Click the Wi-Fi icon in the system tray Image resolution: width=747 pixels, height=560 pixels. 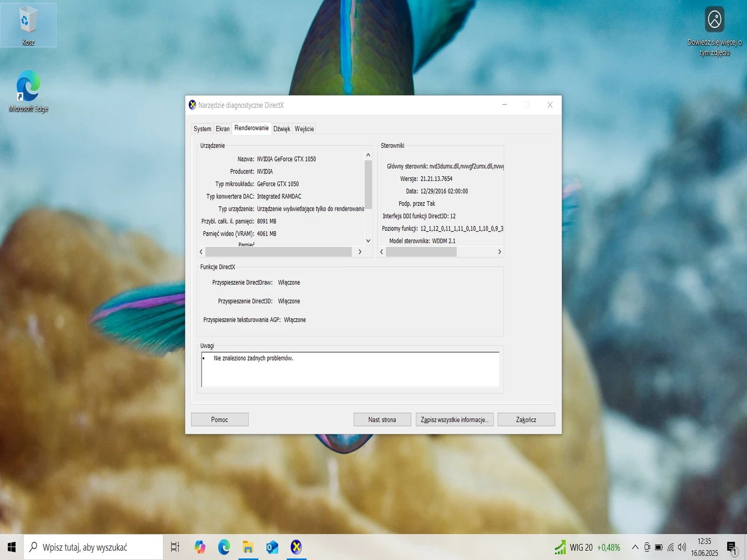point(670,547)
